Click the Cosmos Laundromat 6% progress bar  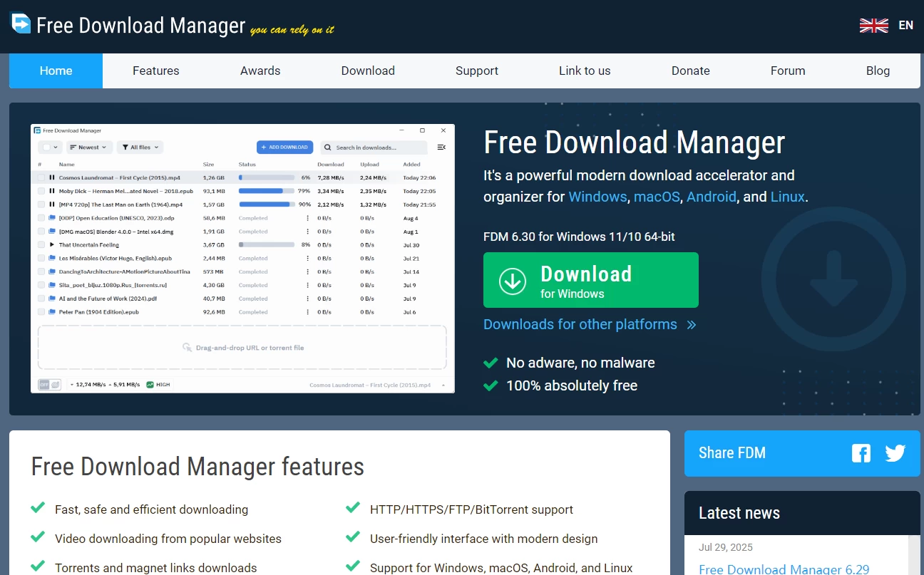click(x=267, y=177)
